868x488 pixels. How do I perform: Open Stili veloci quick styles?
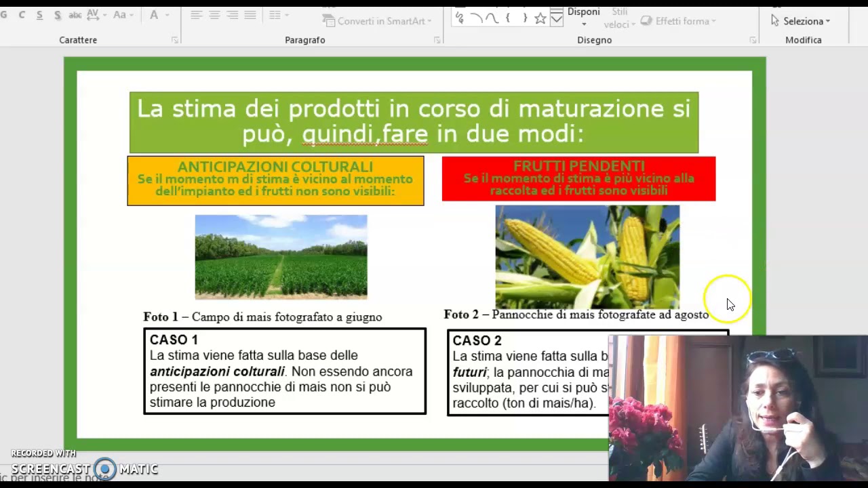[x=620, y=18]
